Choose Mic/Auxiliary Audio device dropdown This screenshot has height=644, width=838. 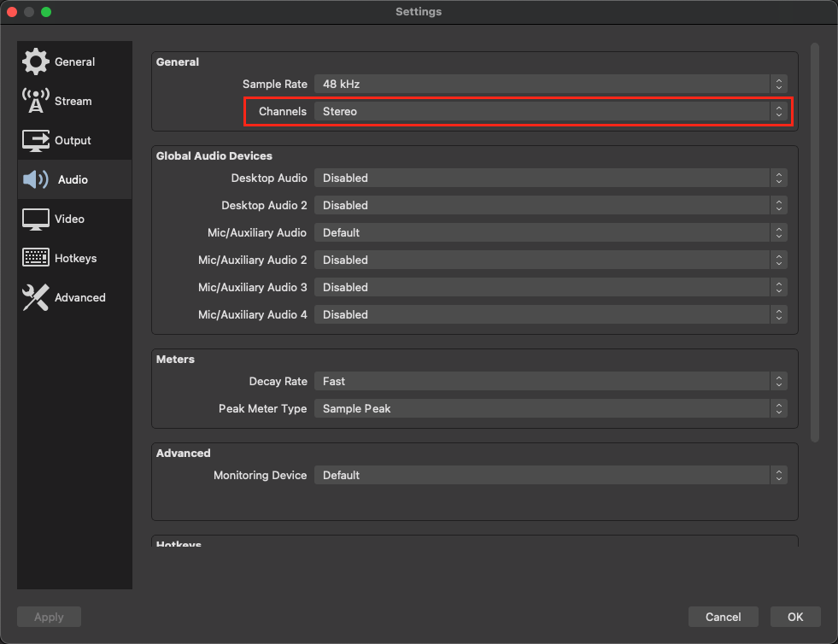pos(550,232)
